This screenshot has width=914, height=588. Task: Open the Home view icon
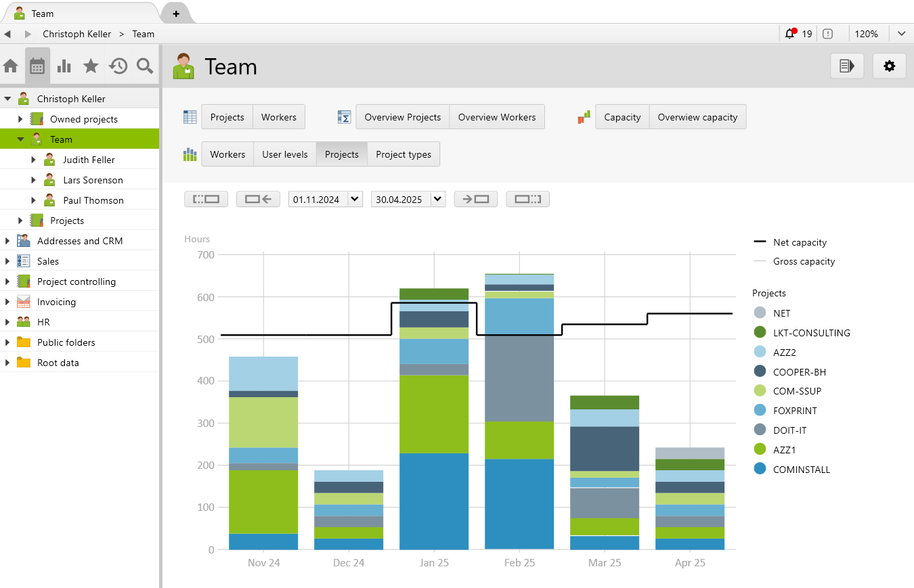(x=12, y=66)
